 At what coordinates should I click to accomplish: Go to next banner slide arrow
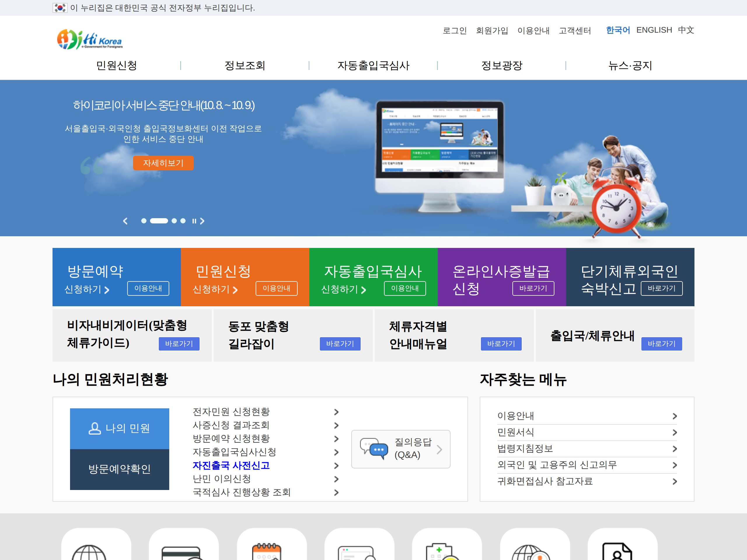tap(202, 221)
